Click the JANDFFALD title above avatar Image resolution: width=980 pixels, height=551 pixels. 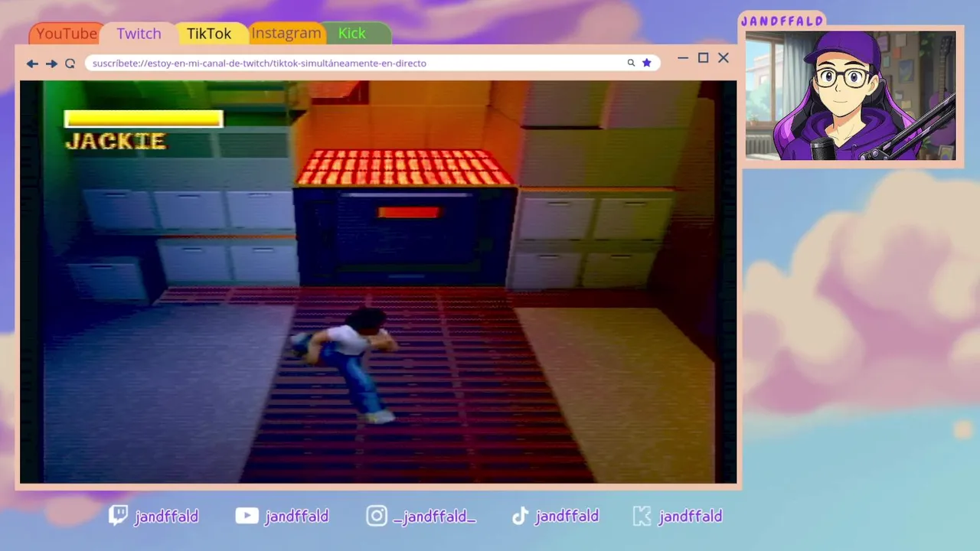[x=782, y=21]
